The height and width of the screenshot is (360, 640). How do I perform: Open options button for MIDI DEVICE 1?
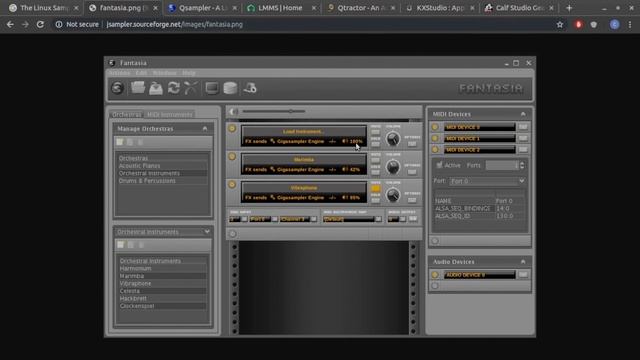(x=523, y=138)
